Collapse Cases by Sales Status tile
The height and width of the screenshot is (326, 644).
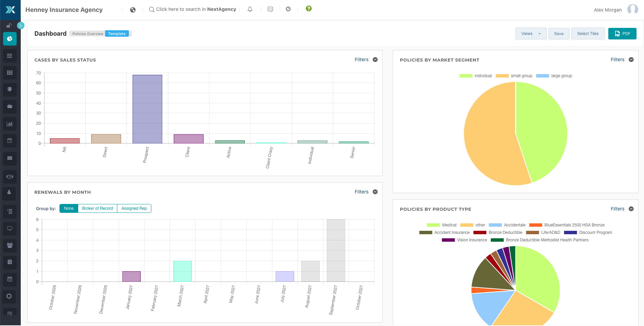tap(375, 59)
